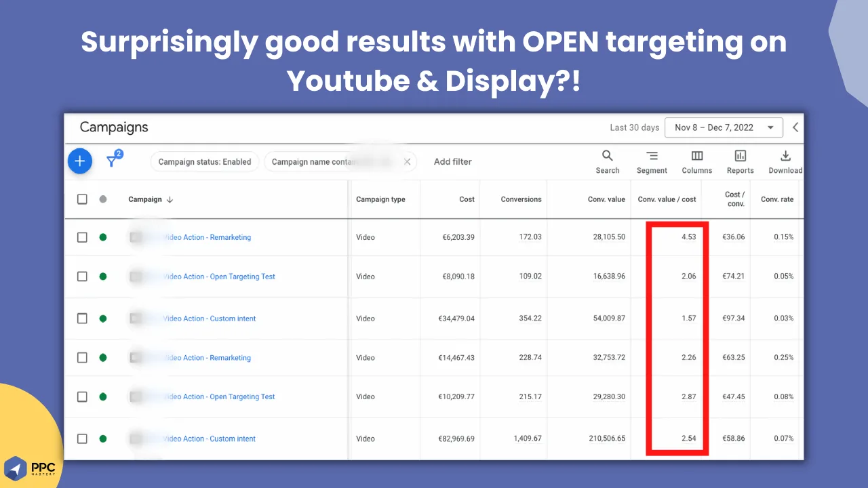
Task: Click the green status dot in the €6,203.39 row
Action: tap(103, 237)
